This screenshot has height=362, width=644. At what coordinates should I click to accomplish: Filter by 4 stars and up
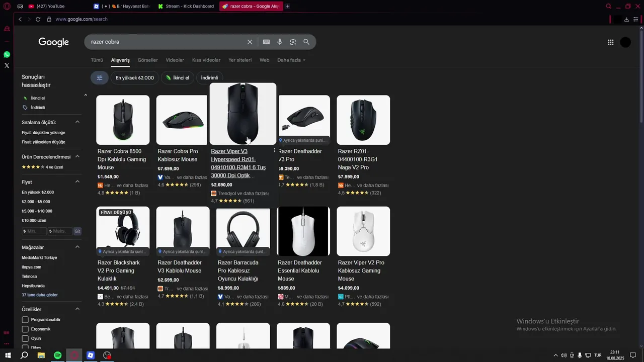point(42,167)
